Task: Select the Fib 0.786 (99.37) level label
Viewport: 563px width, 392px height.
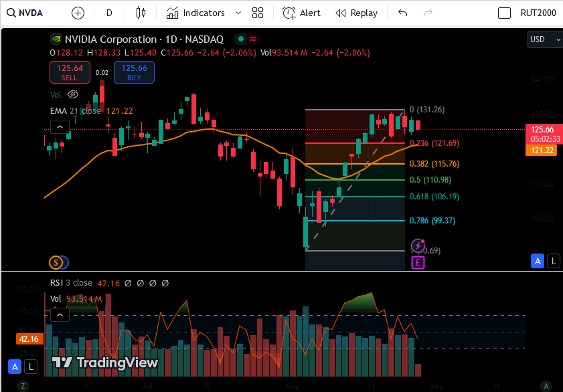Action: click(x=432, y=220)
